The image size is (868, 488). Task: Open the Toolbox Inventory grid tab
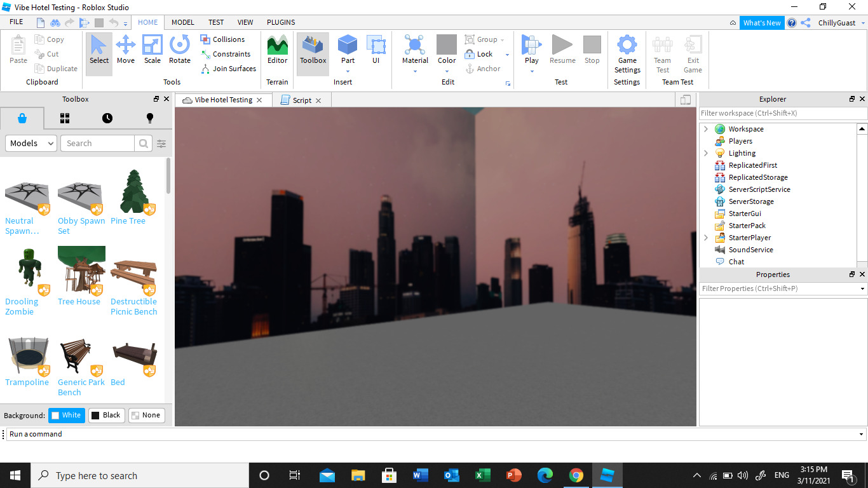(x=65, y=118)
